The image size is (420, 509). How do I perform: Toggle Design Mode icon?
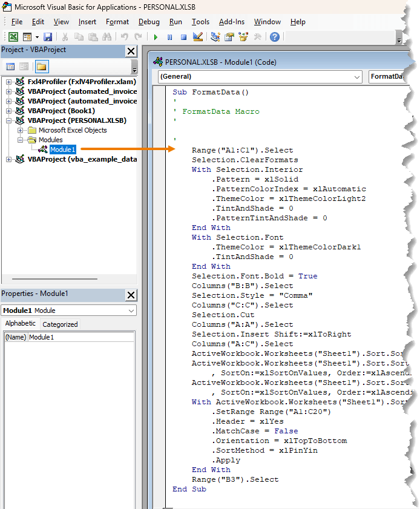point(198,37)
